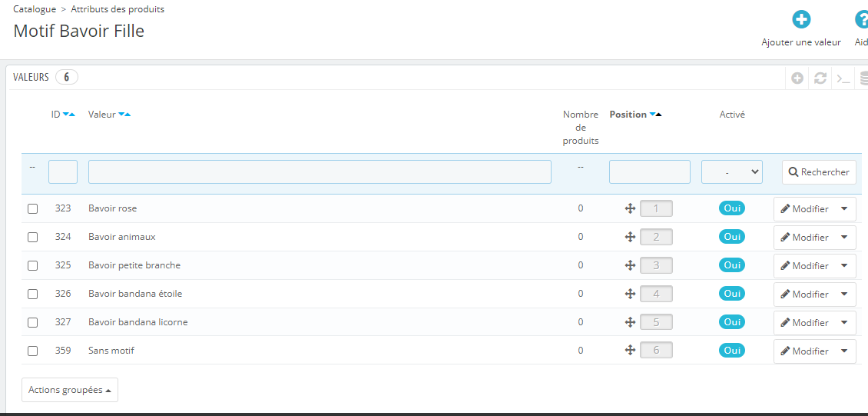Go to Attributs des produits breadcrumb

118,9
